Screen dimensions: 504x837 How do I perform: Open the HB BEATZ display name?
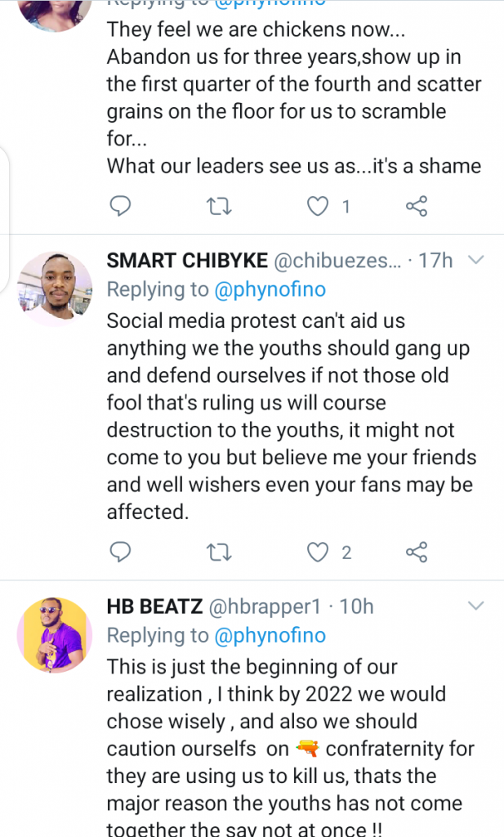[154, 606]
